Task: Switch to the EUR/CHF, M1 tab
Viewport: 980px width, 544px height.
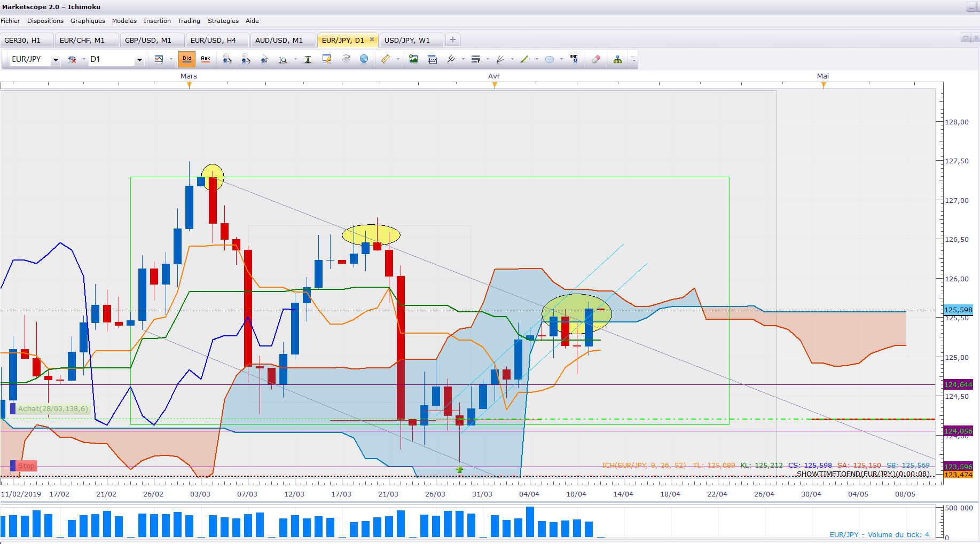Action: (x=86, y=40)
